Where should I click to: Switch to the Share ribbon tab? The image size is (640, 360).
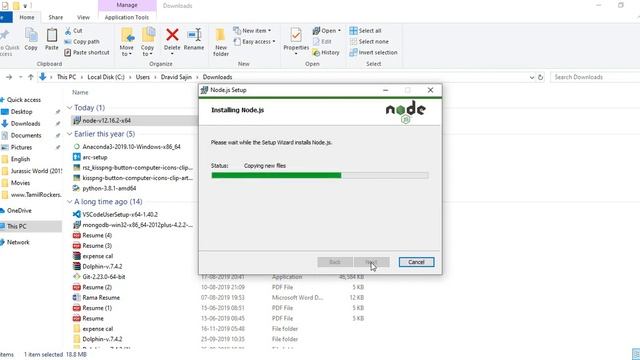click(56, 17)
